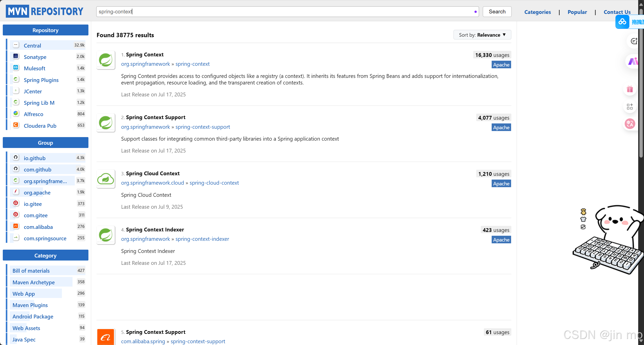Filter by org.springframe... group
Screen dimensions: 644x345
pos(48,181)
